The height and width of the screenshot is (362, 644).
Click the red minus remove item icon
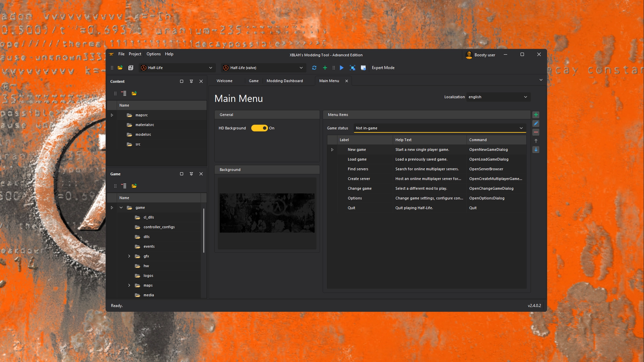point(536,132)
